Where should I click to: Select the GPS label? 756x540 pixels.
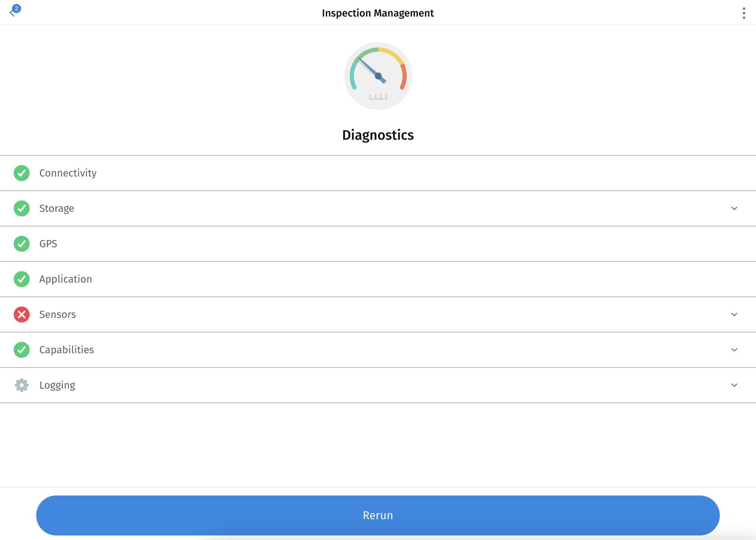(48, 244)
